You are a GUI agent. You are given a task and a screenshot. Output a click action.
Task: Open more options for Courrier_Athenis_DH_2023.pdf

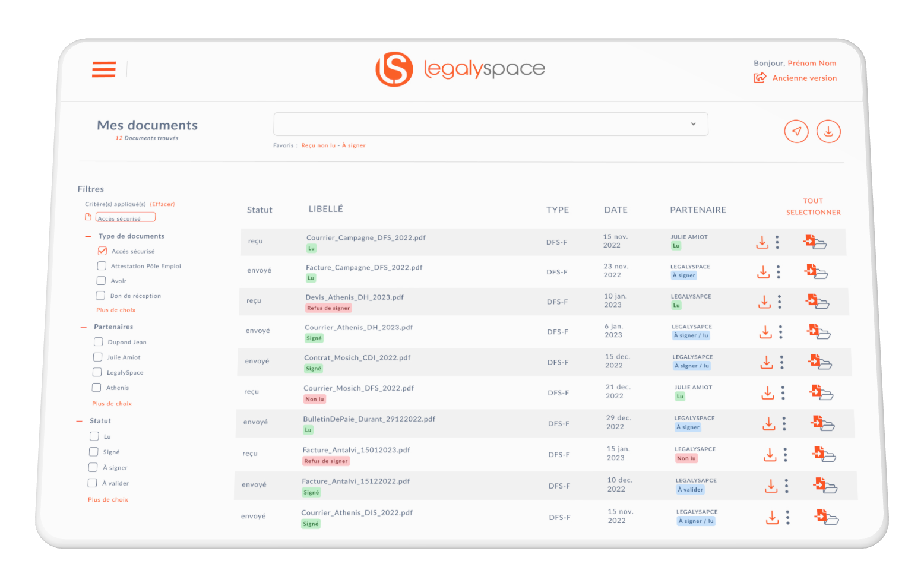coord(780,332)
